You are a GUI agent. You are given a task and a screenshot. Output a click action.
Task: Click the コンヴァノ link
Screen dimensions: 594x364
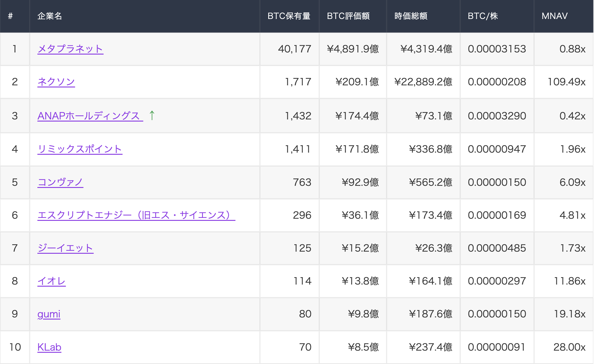click(x=61, y=182)
